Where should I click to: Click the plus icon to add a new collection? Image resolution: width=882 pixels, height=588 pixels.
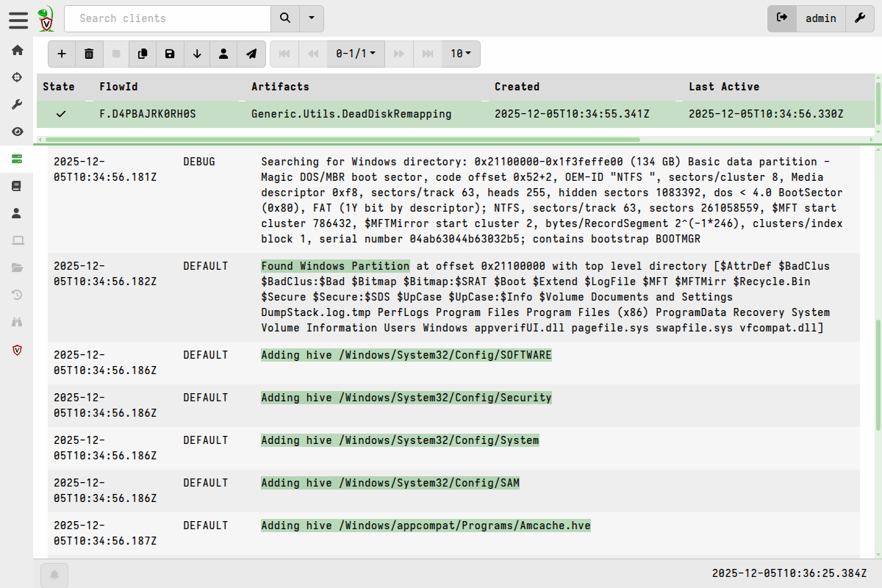tap(62, 54)
